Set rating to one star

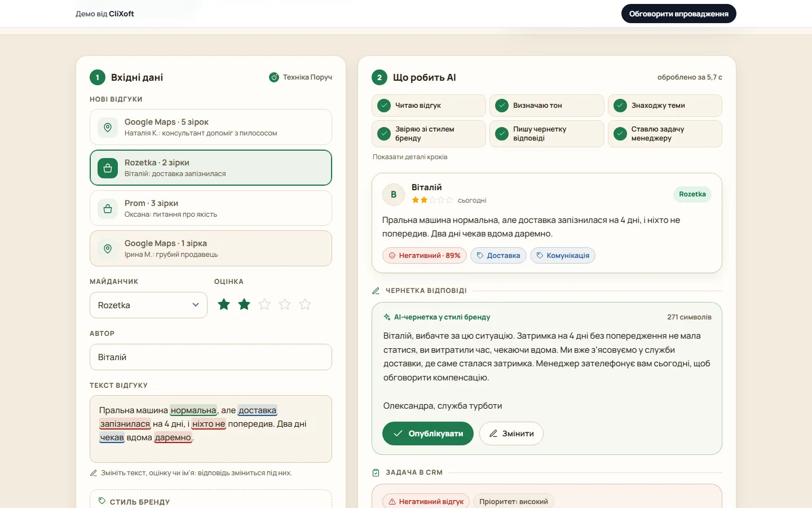coord(224,305)
